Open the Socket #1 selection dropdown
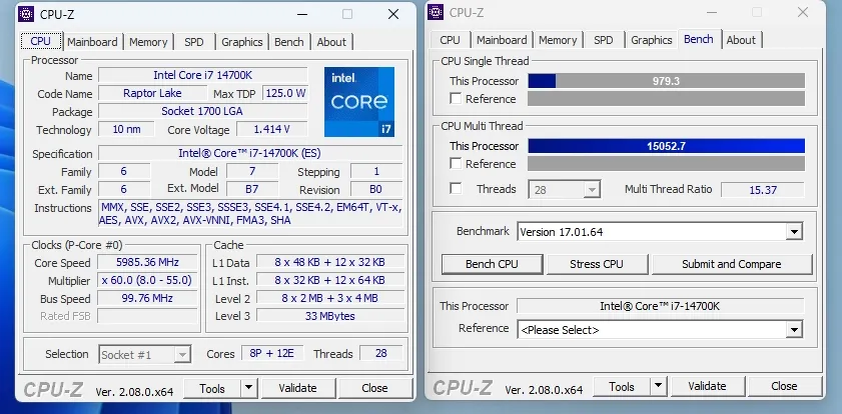The height and width of the screenshot is (414, 842). (145, 354)
